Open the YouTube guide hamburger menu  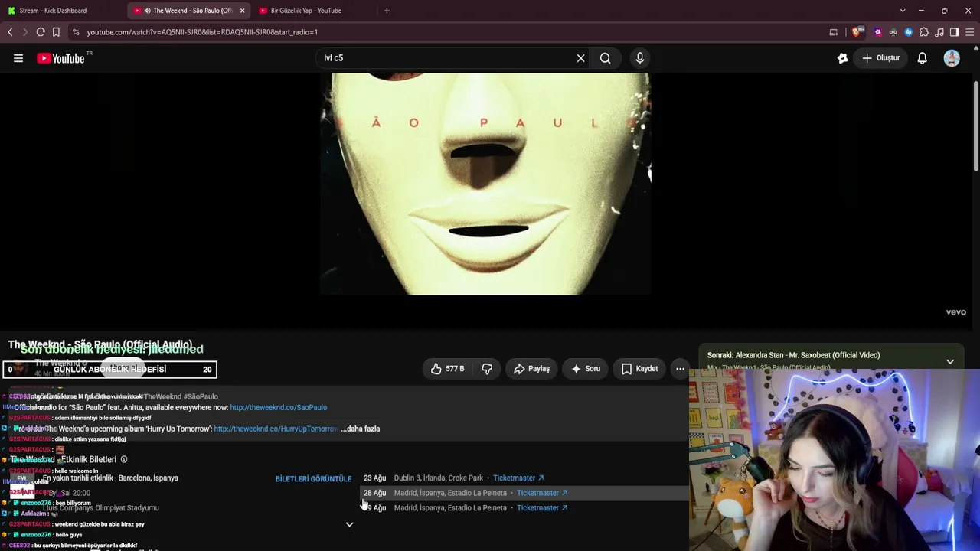pos(18,58)
